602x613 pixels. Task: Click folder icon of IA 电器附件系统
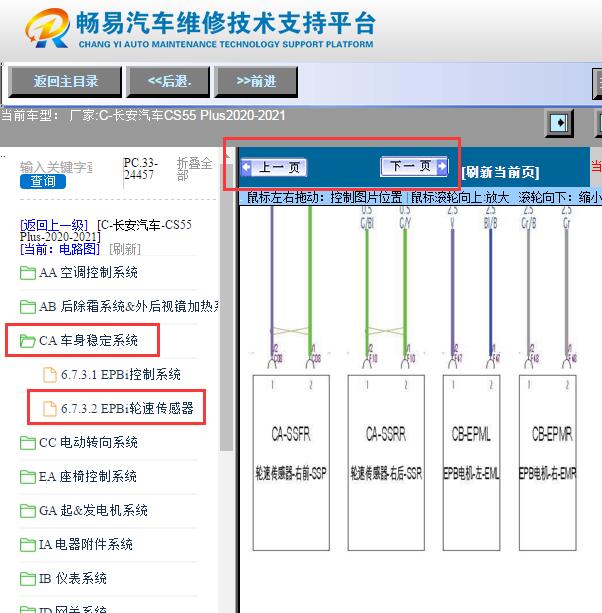pos(28,545)
